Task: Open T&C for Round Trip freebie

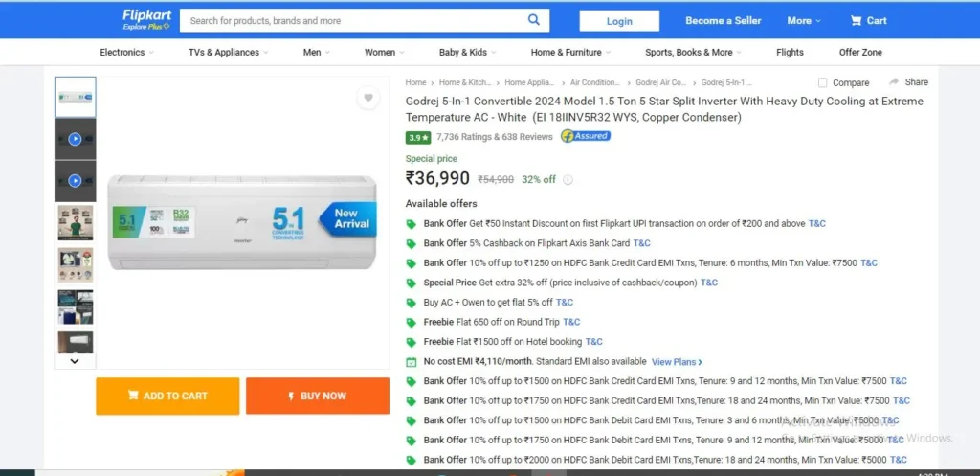Action: (571, 322)
